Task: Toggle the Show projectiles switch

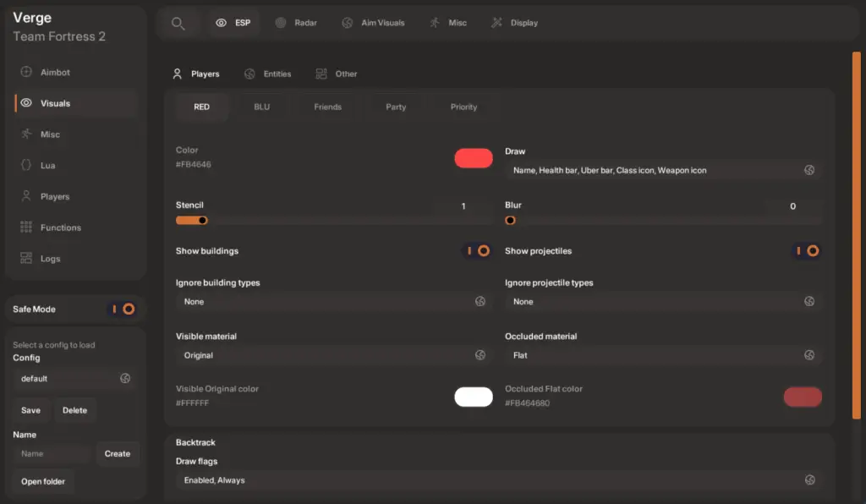Action: coord(807,250)
